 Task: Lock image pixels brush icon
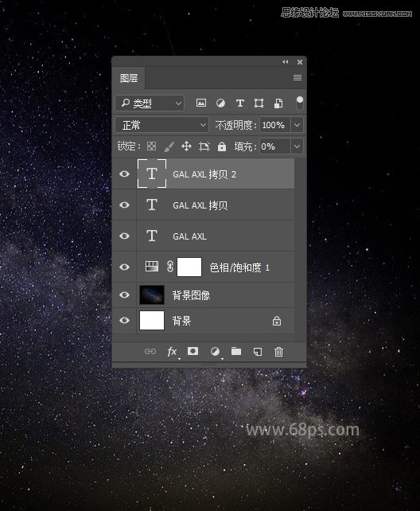[169, 146]
